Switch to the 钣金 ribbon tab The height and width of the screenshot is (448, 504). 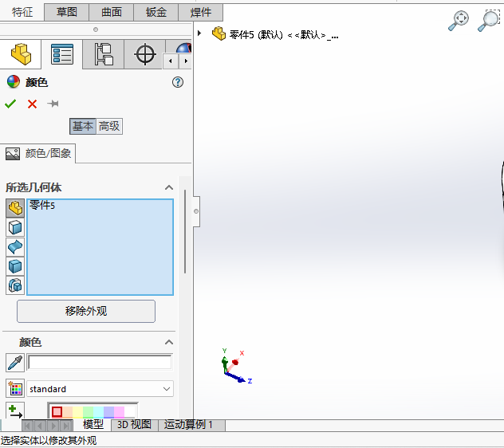point(156,12)
